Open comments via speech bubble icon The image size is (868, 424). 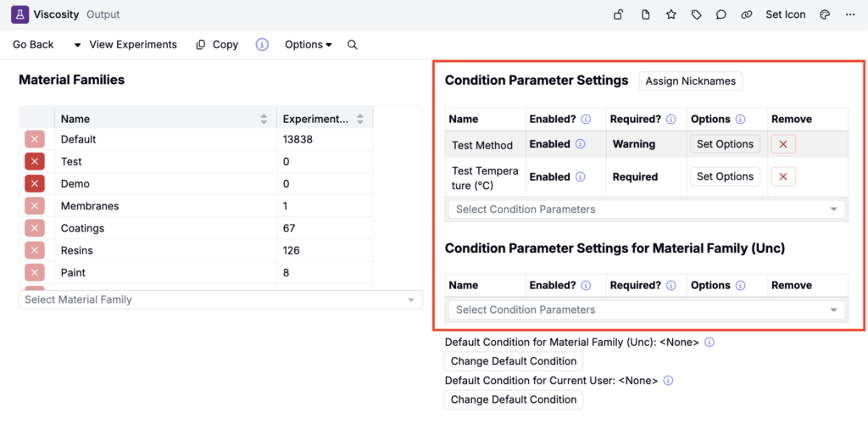[721, 15]
